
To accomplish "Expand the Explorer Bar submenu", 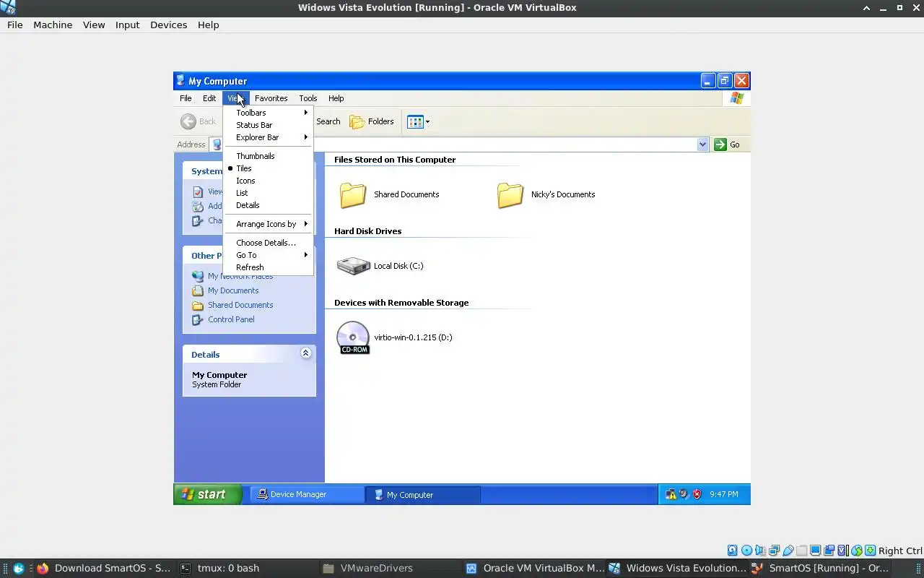I will [268, 137].
